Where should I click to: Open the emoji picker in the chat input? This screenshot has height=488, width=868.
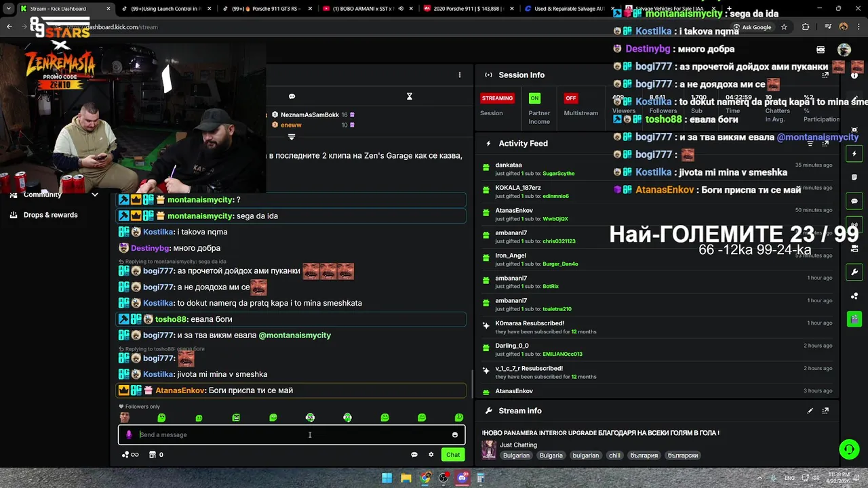[x=455, y=434]
